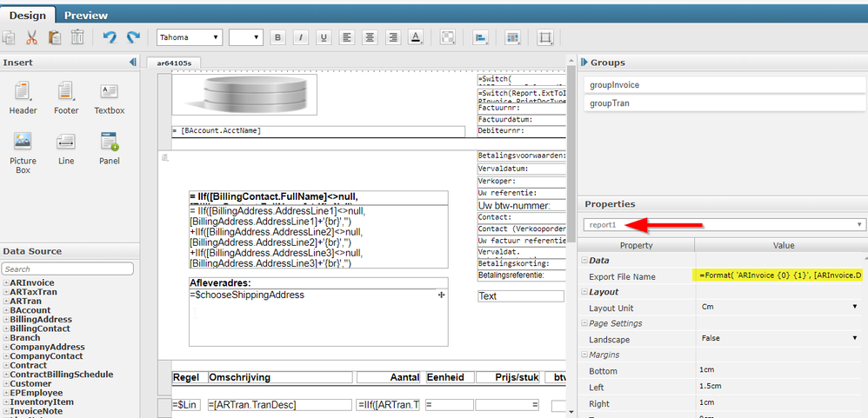Insert a Header element
The image size is (868, 418).
pyautogui.click(x=23, y=98)
